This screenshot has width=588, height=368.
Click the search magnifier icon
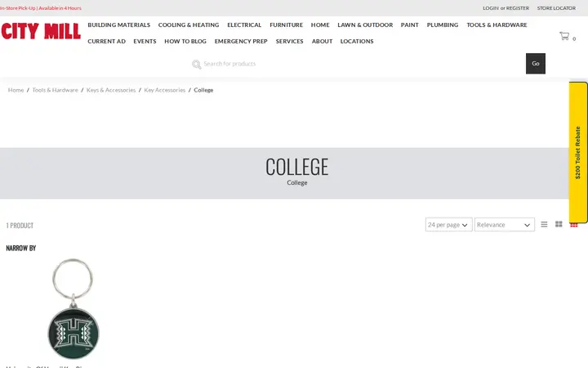(x=197, y=65)
